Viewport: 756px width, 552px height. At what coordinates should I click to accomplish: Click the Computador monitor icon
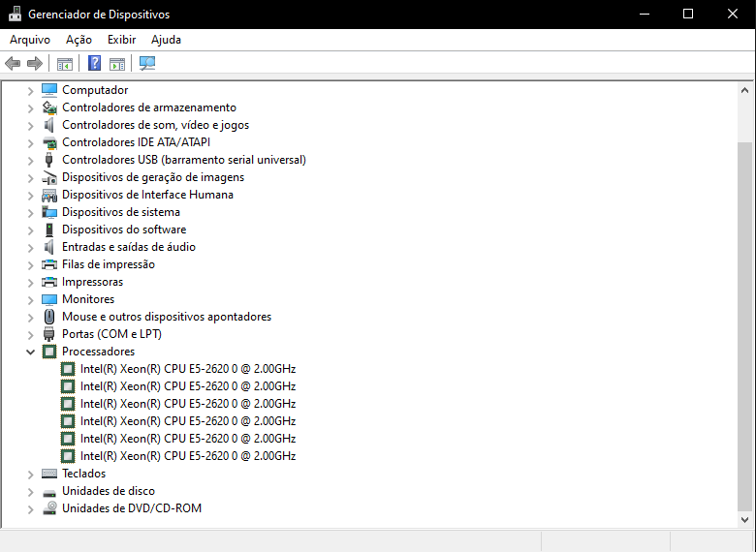[49, 90]
